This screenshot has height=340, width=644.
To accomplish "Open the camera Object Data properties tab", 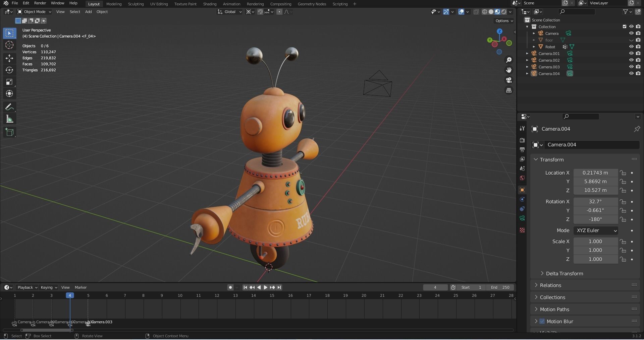I will 522,218.
